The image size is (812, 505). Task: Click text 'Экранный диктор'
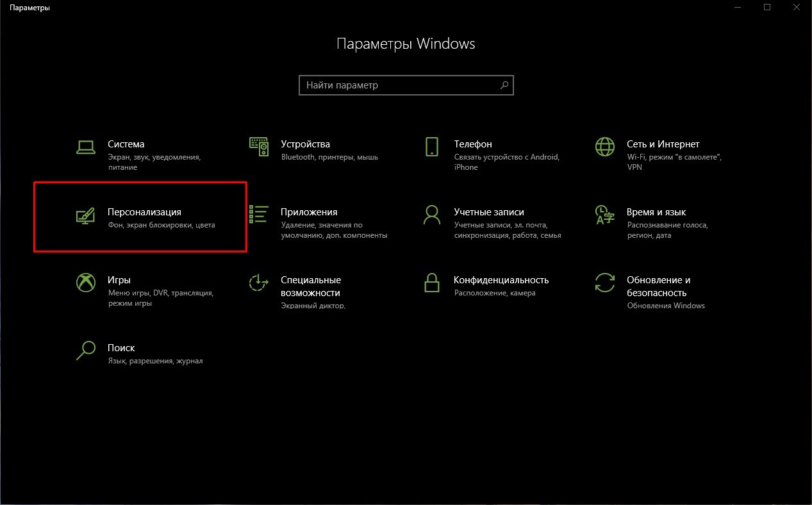click(x=313, y=306)
